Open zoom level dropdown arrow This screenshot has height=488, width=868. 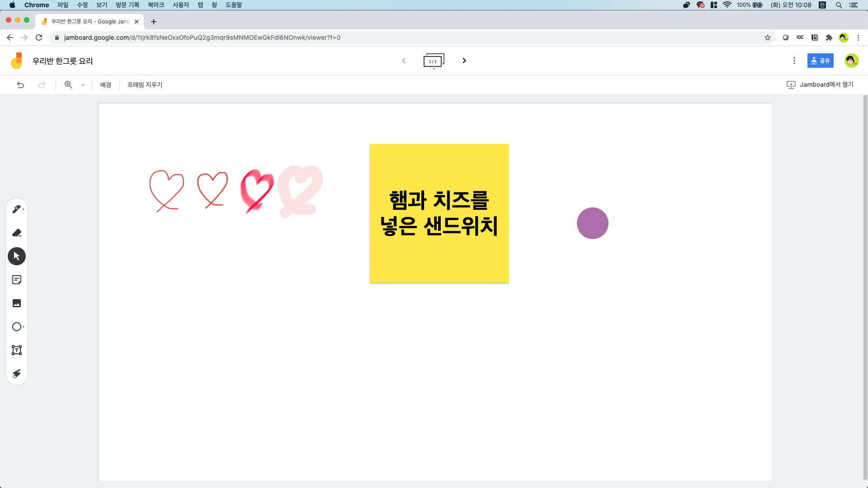click(x=83, y=85)
